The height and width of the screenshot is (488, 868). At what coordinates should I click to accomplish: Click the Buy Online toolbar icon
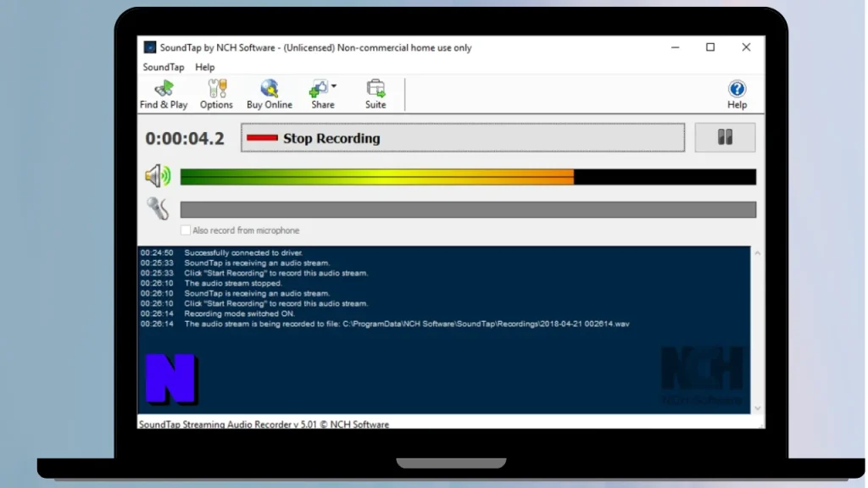point(269,94)
